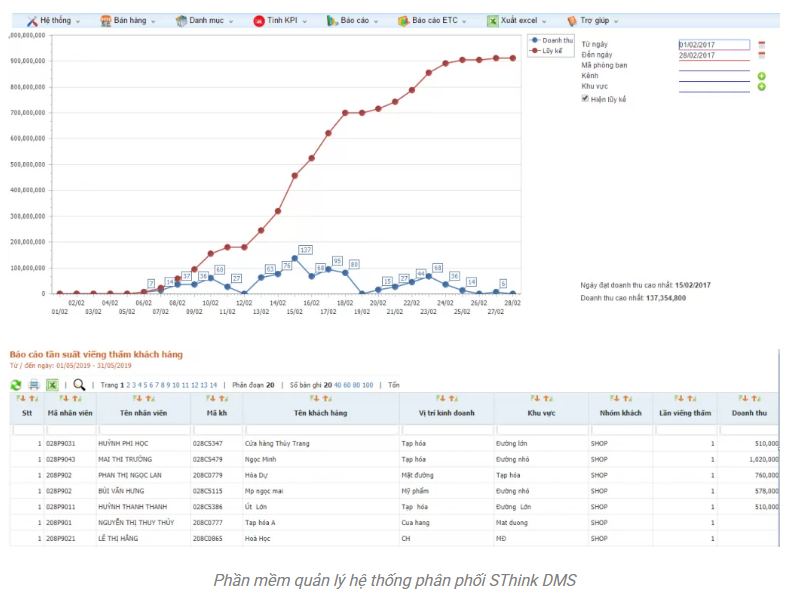Go to page 14 of the report

[x=214, y=384]
